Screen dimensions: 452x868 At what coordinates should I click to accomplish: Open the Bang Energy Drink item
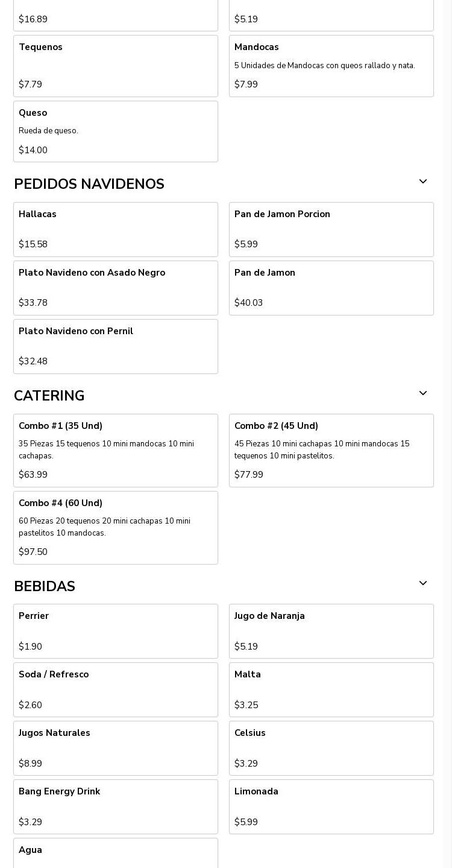point(116,806)
